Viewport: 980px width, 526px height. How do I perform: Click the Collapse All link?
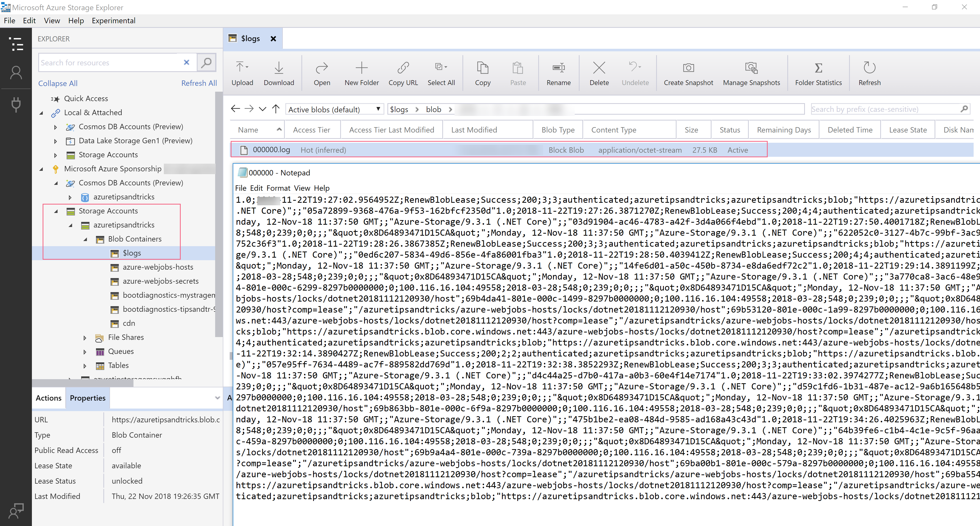click(57, 83)
